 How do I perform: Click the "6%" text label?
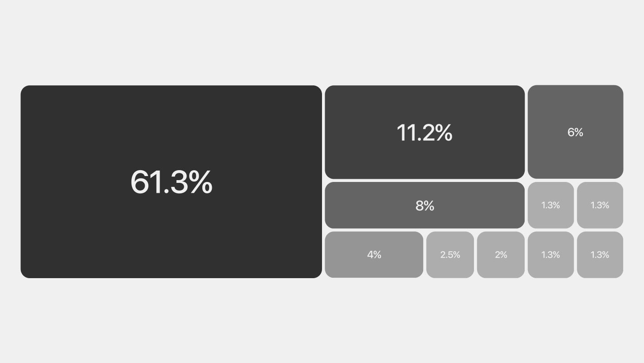(x=575, y=132)
